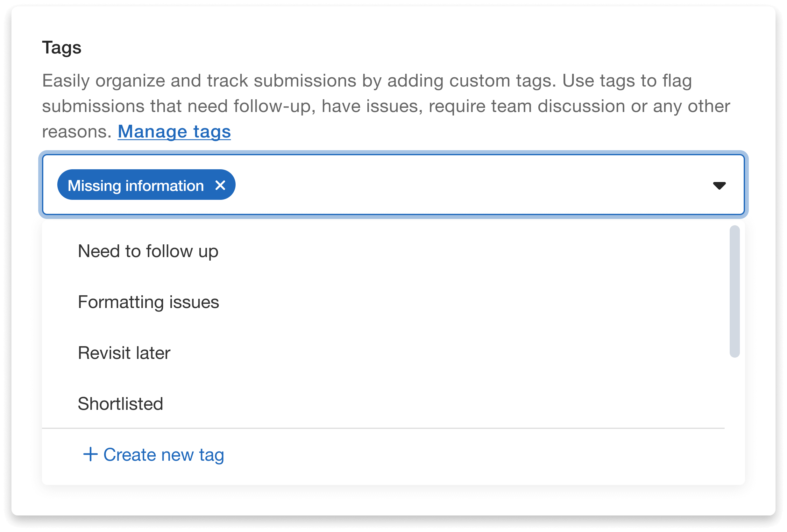Click the plus icon beside Create new tag
Viewport: 787px width, 532px height.
click(90, 454)
